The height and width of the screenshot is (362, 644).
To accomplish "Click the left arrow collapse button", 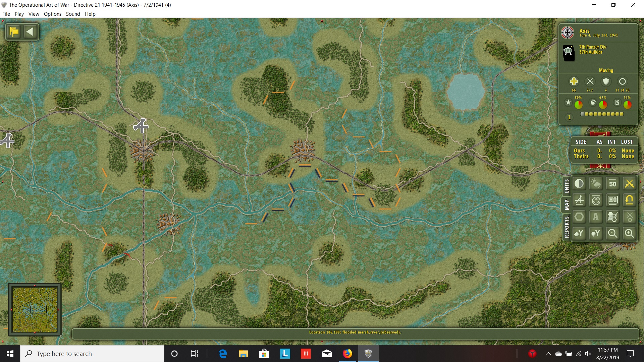I will pos(30,32).
